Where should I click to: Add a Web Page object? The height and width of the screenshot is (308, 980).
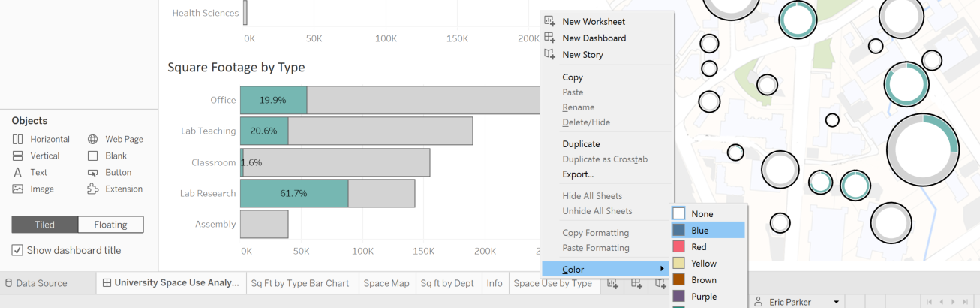pos(115,139)
